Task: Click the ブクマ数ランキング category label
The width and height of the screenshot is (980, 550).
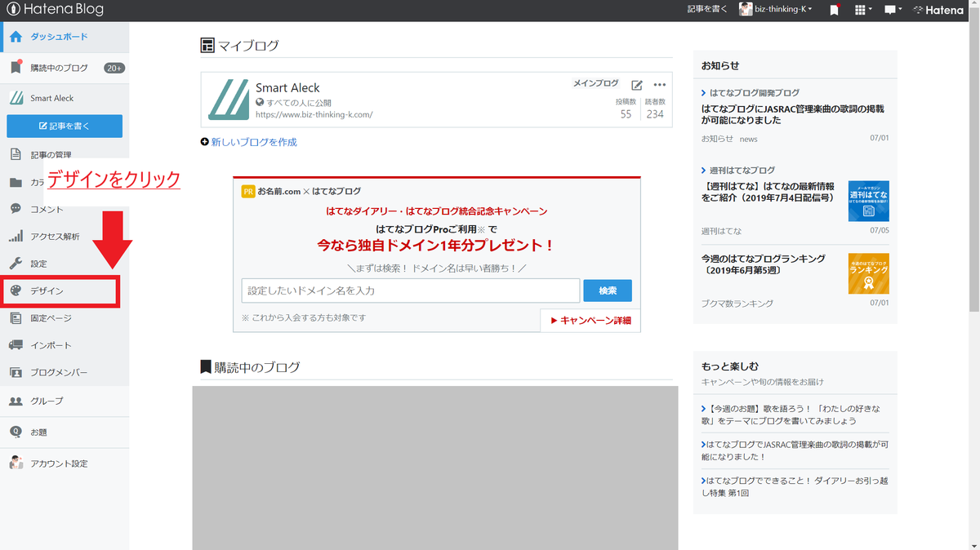Action: 737,304
